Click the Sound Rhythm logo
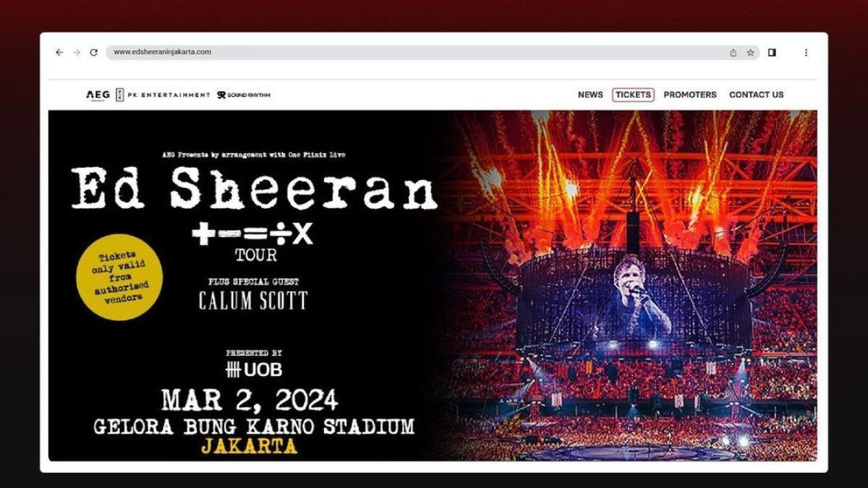Screen dimensions: 868x488 pos(244,95)
